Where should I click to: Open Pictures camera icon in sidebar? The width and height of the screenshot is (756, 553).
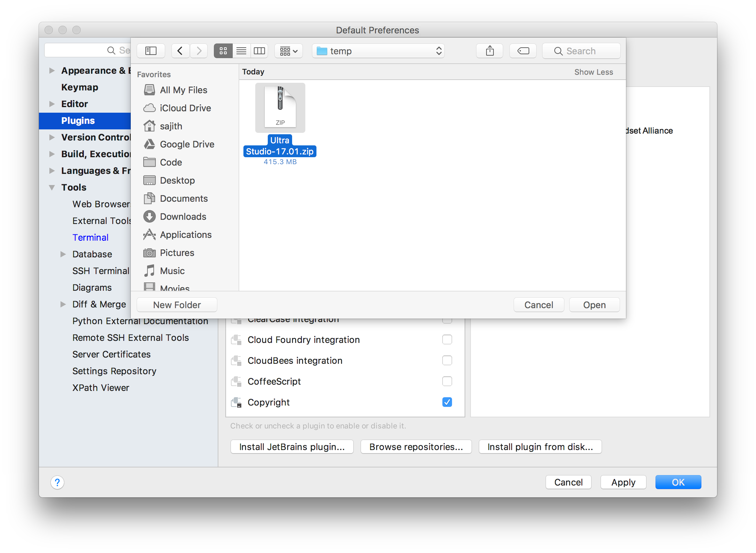point(149,253)
